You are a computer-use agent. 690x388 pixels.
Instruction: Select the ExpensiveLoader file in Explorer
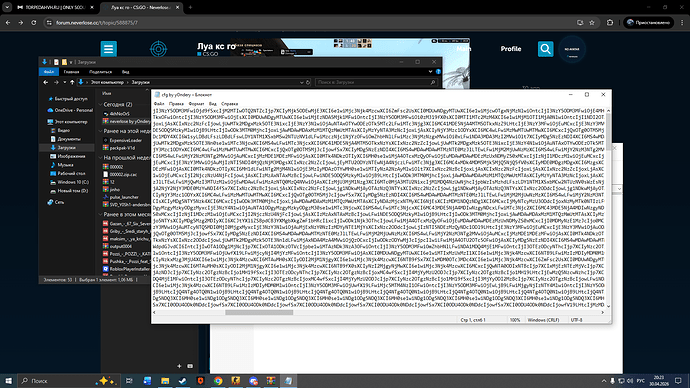click(123, 140)
